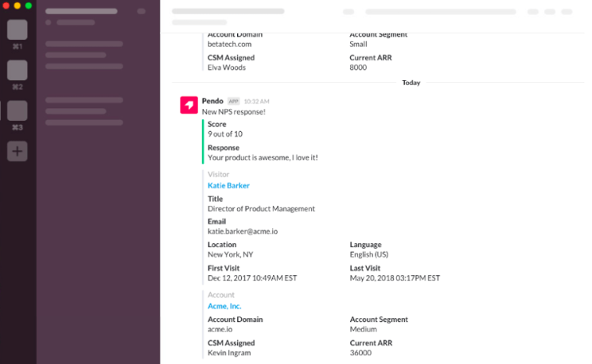The width and height of the screenshot is (592, 364).
Task: Click the green fullscreen window button
Action: (x=29, y=6)
